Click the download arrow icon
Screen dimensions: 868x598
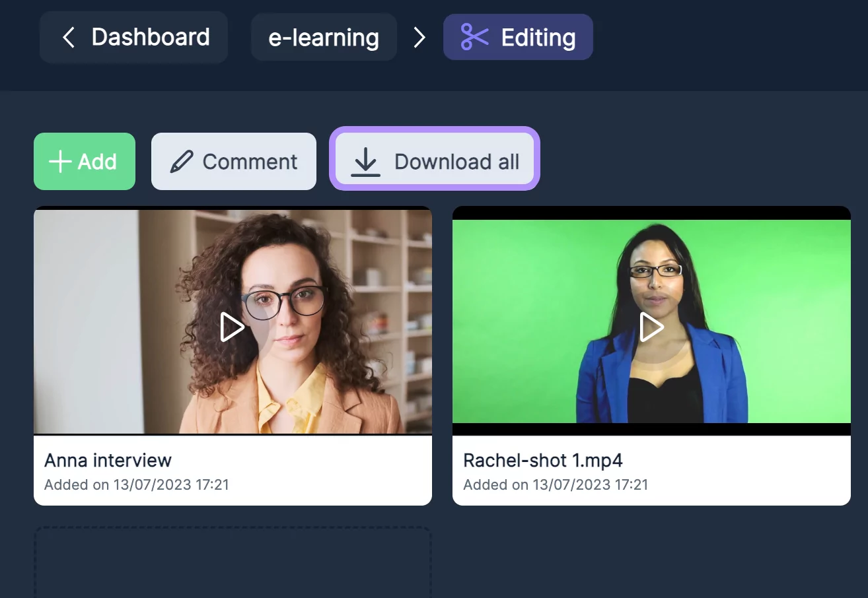click(x=365, y=162)
